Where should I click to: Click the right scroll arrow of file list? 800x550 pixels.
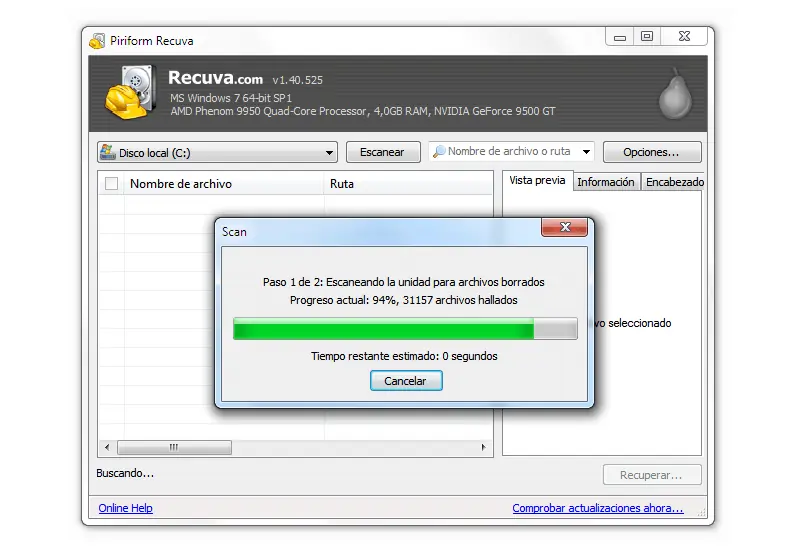[484, 447]
